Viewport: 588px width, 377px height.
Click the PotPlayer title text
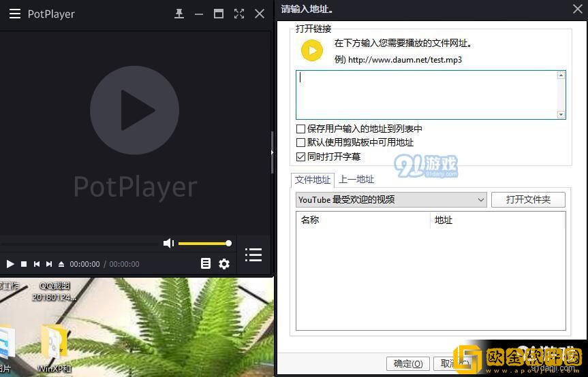(51, 14)
